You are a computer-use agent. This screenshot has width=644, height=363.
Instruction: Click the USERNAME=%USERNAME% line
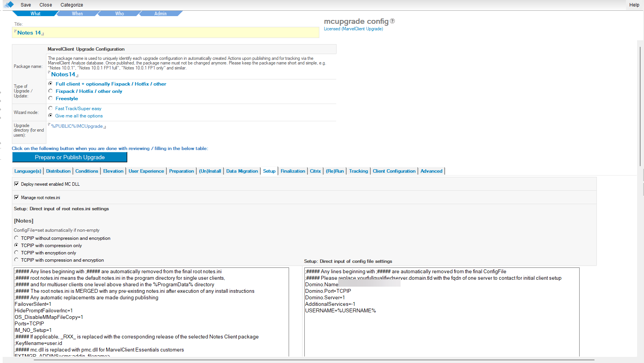[x=340, y=310]
